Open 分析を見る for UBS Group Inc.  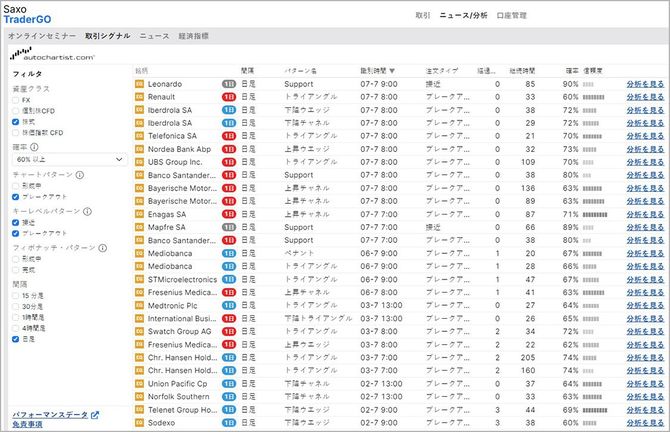(x=645, y=162)
